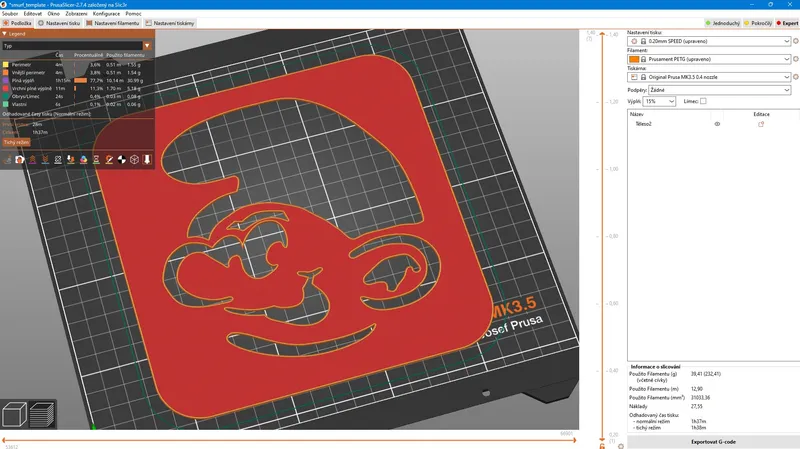This screenshot has height=449, width=800.
Task: Select Pokročilý mode
Action: (758, 23)
